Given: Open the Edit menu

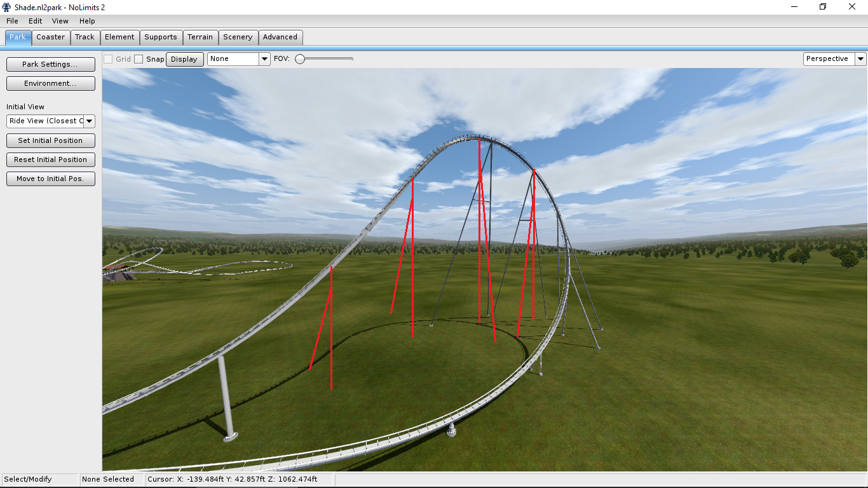Looking at the screenshot, I should pos(35,21).
